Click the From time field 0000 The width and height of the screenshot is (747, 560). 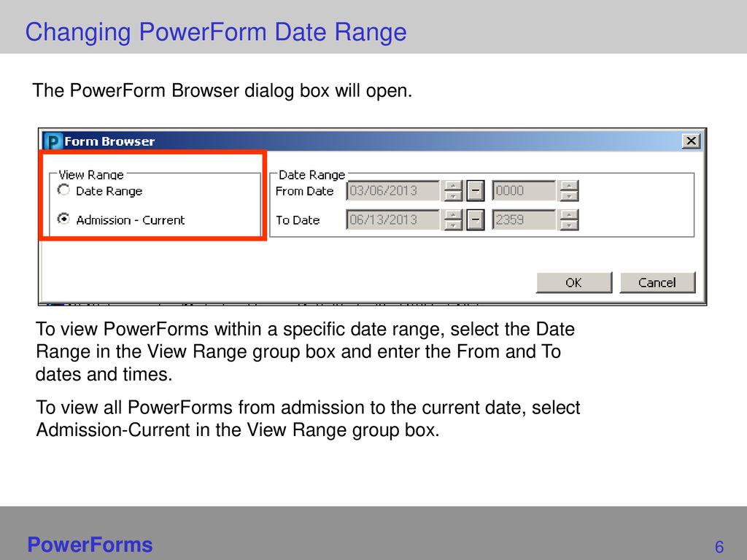click(524, 191)
